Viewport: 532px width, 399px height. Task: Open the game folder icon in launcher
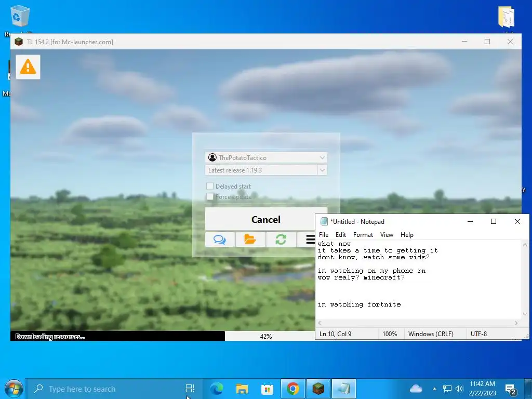pyautogui.click(x=250, y=240)
